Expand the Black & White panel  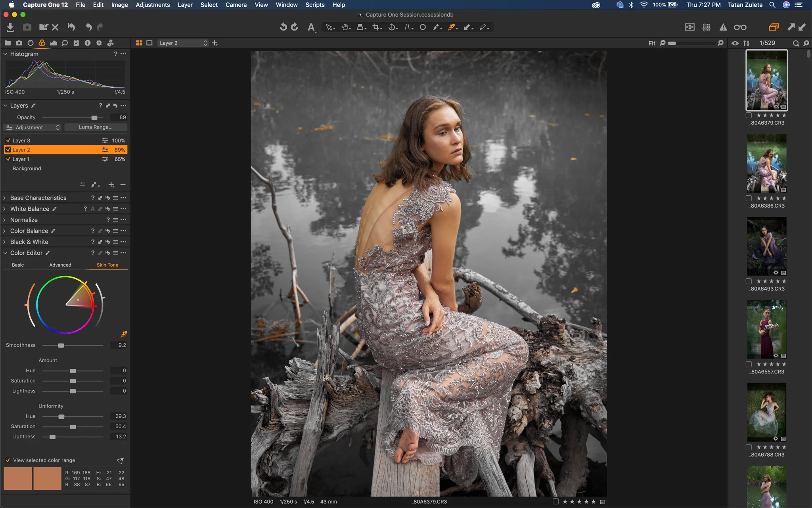5,242
